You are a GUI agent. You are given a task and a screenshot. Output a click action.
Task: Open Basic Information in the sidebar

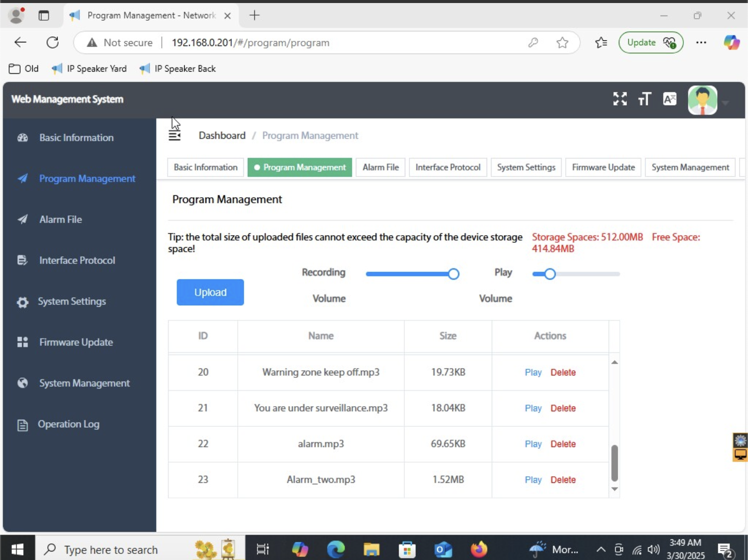76,137
